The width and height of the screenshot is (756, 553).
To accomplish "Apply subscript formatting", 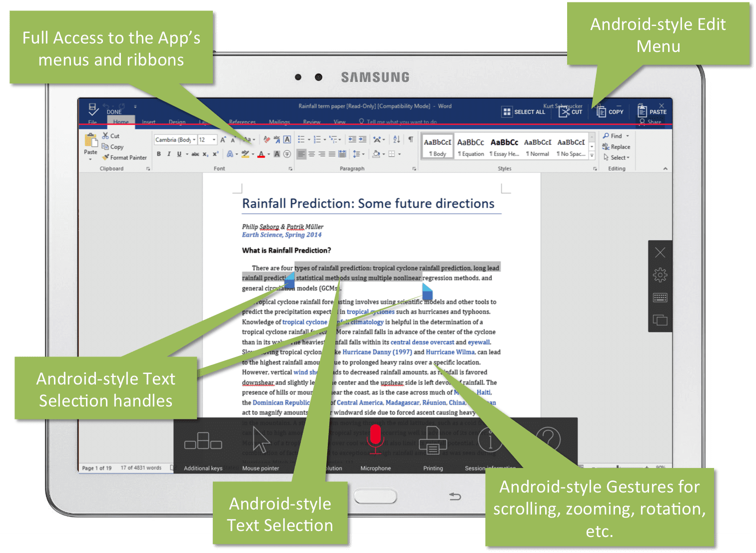I will click(x=205, y=154).
